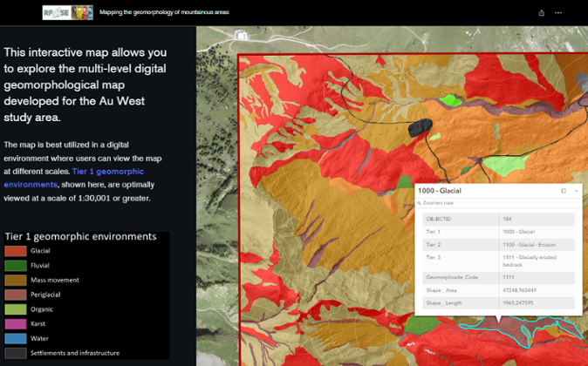
Task: Click the black settlement polygon on map
Action: tap(420, 127)
